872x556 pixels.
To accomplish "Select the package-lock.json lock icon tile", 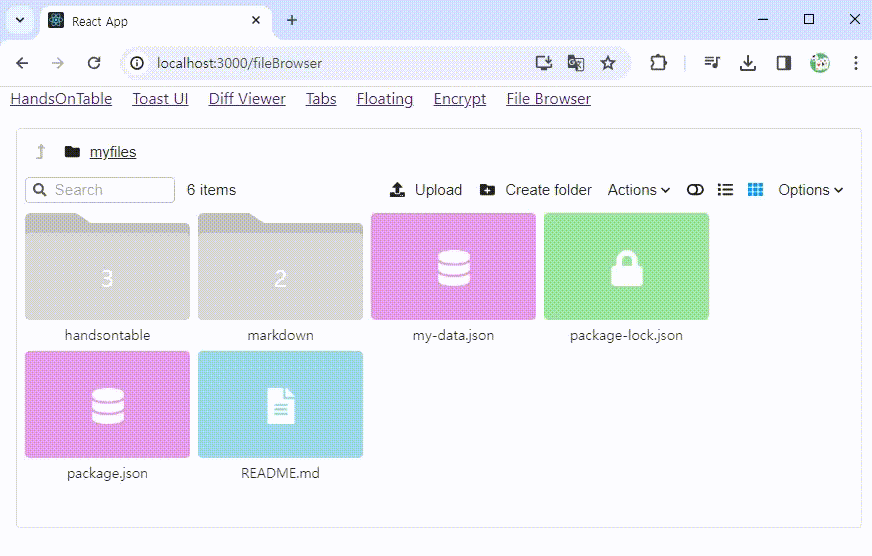I will click(626, 266).
